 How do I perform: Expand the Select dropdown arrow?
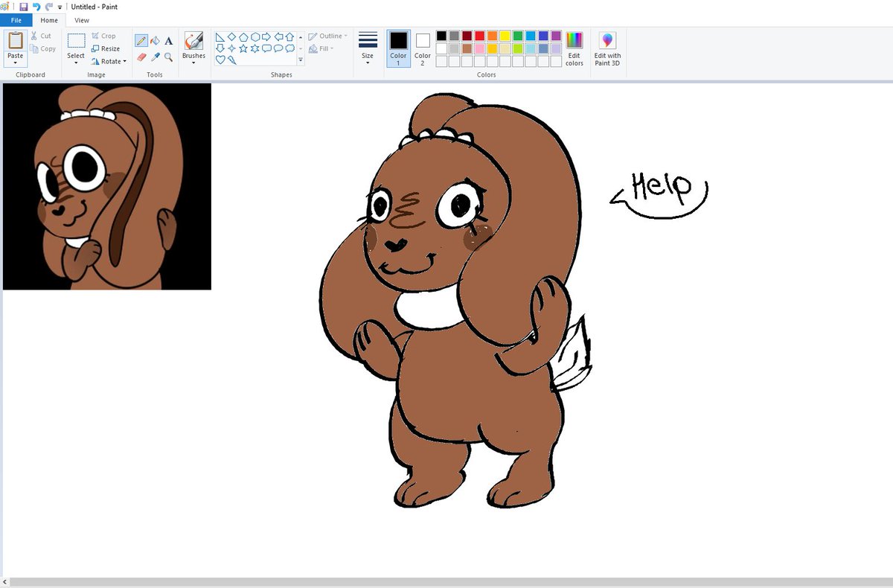(76, 63)
